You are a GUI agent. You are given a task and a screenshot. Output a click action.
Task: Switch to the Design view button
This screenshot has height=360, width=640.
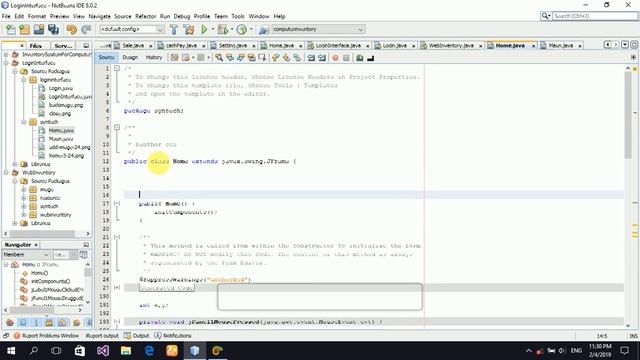(x=130, y=58)
